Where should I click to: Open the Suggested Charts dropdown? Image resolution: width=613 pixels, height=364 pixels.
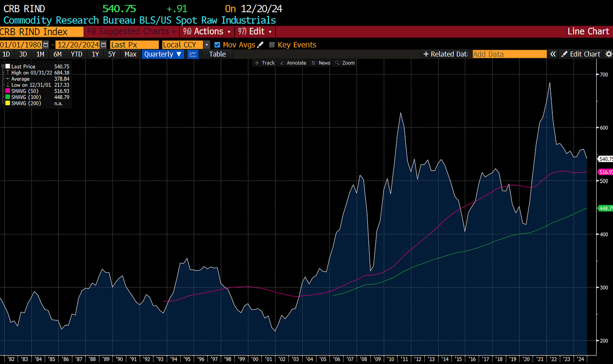click(x=131, y=32)
